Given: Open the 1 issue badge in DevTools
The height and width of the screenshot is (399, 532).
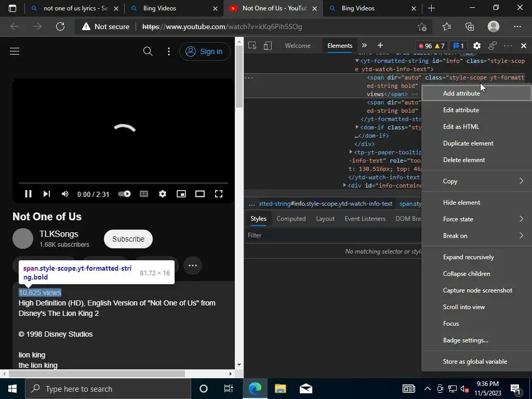Looking at the screenshot, I should tap(459, 46).
